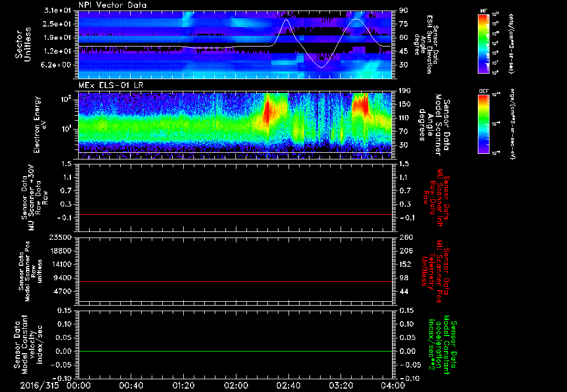Click the 190 scanner angle tick label
567x392 pixels.
coord(405,91)
